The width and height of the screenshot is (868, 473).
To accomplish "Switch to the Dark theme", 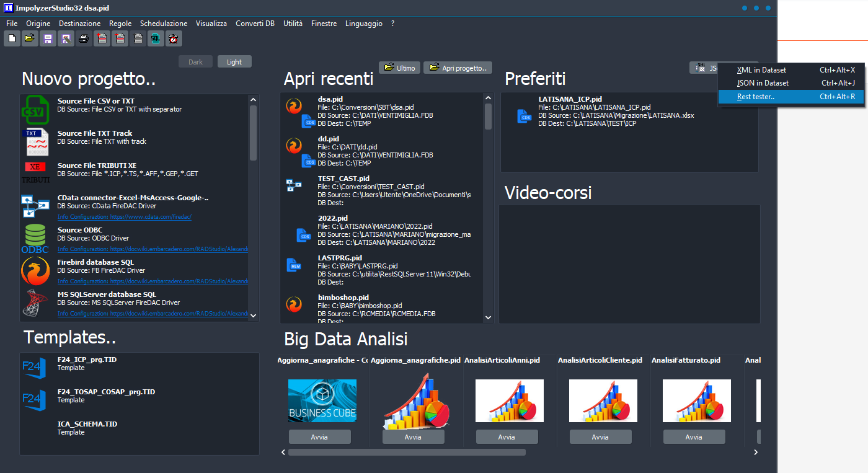I will [195, 62].
